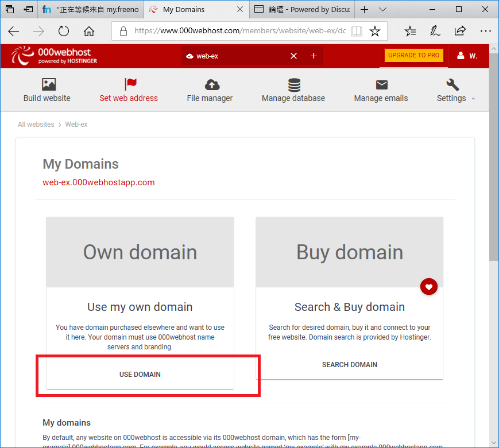This screenshot has width=499, height=448.
Task: Open the user account menu
Action: [x=467, y=56]
